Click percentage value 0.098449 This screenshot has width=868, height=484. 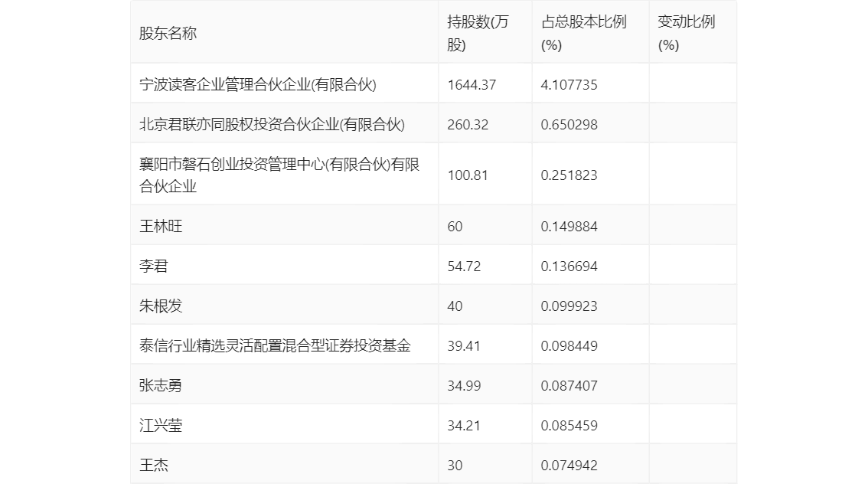569,346
